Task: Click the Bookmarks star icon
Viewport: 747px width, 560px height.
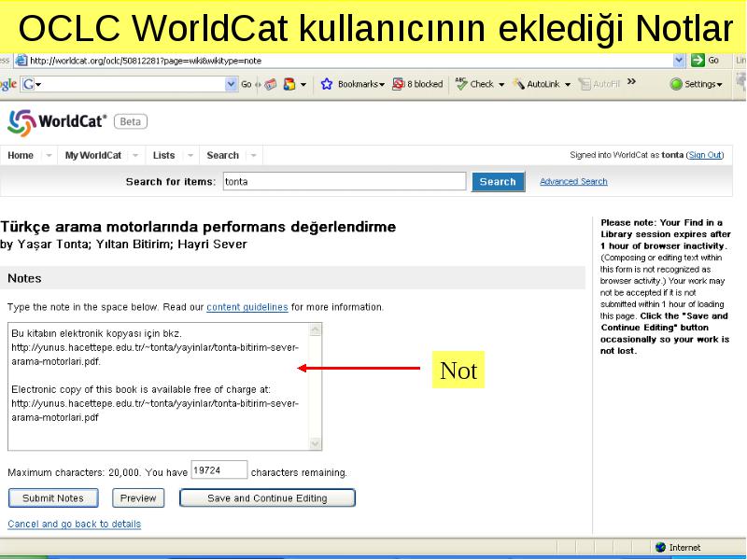Action: [326, 84]
